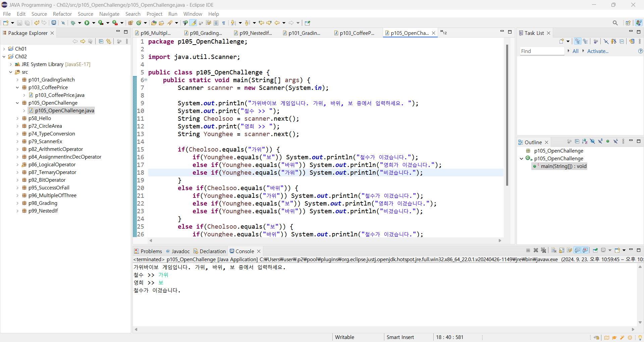Click Collapse All in Task List toolbar
Viewport: 644px width, 342px height.
622,41
